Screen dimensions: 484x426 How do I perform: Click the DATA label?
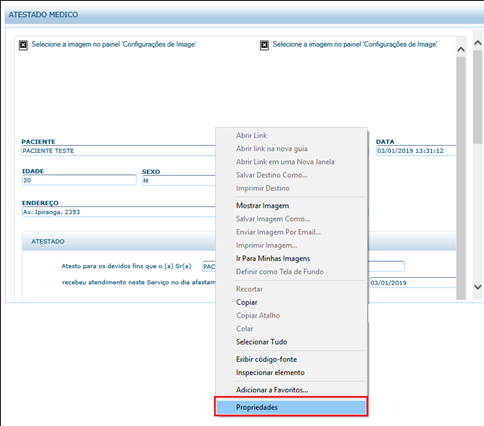(385, 142)
